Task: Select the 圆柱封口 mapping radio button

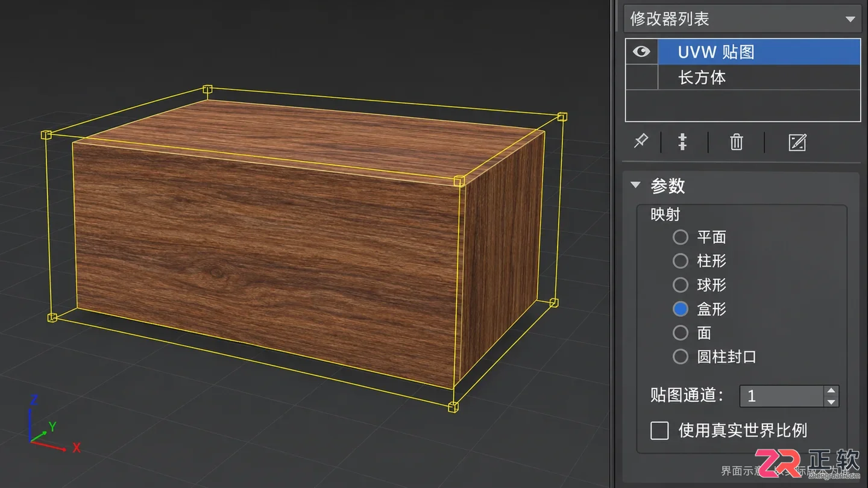Action: [x=681, y=357]
